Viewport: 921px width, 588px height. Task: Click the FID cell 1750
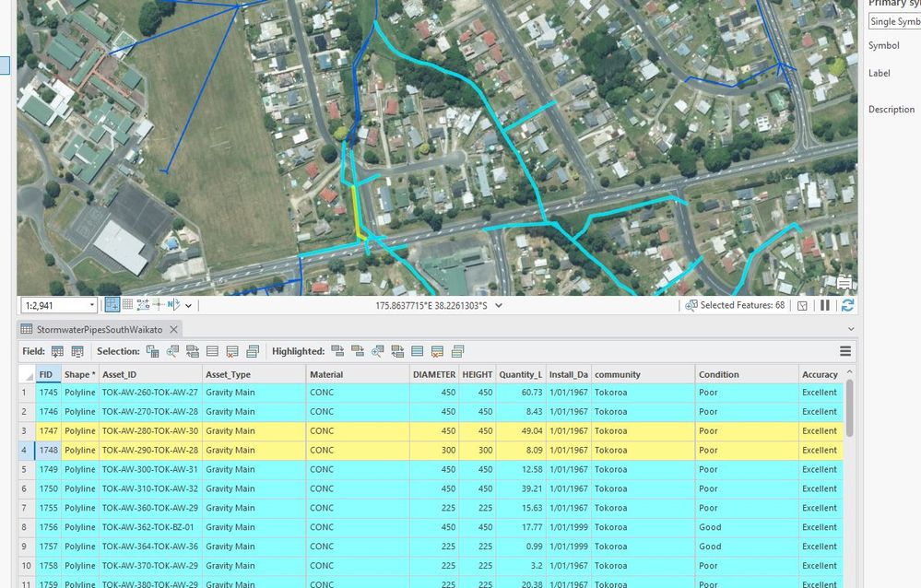pos(48,488)
